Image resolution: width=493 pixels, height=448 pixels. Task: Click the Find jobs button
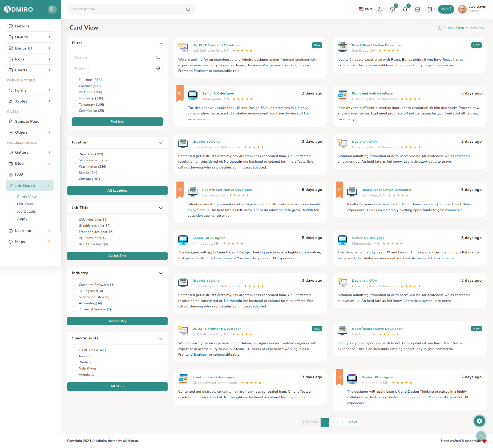117,122
